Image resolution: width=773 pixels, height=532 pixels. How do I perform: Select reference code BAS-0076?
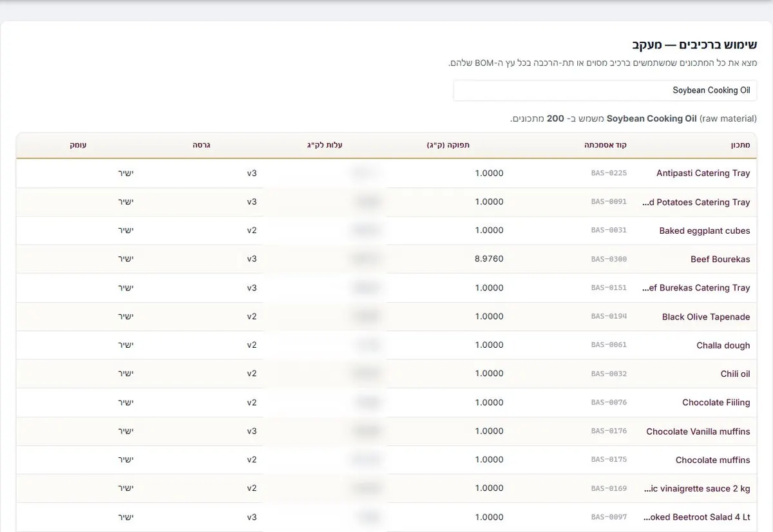tap(609, 402)
